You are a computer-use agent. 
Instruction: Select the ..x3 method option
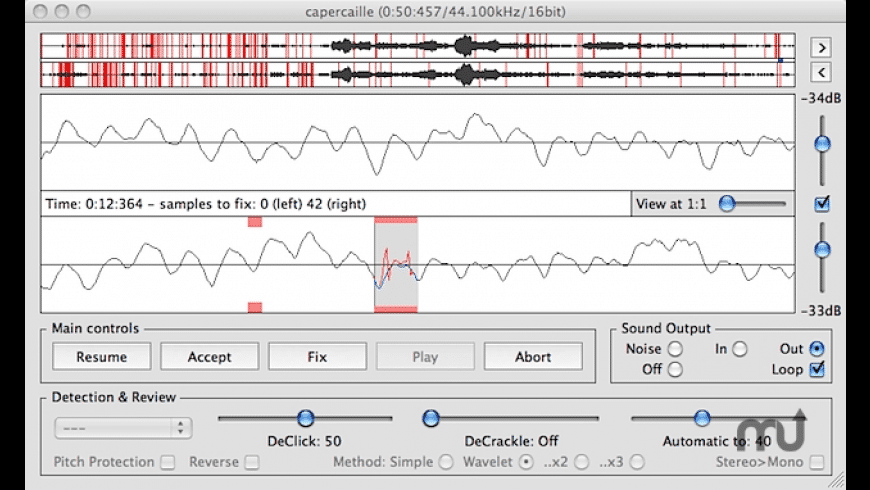638,462
